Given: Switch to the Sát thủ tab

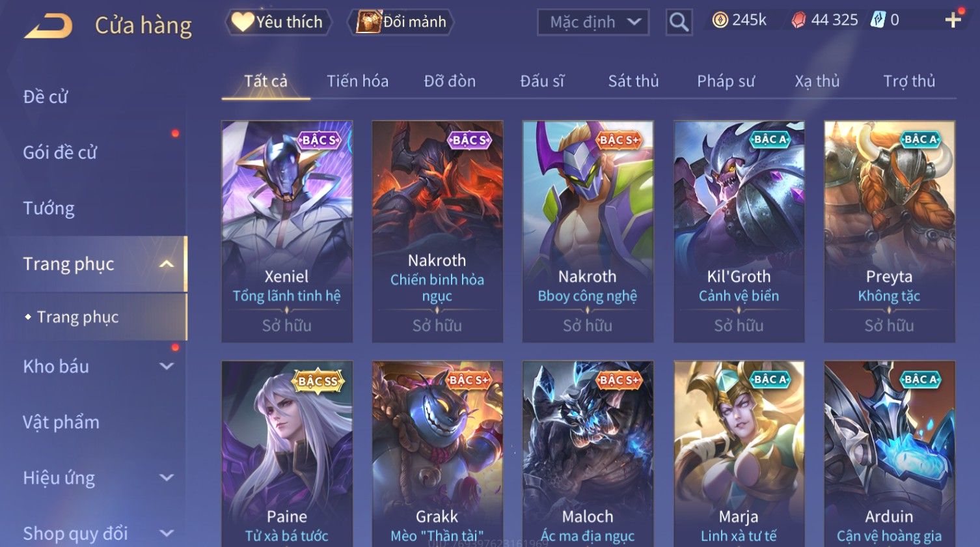Looking at the screenshot, I should click(x=633, y=81).
